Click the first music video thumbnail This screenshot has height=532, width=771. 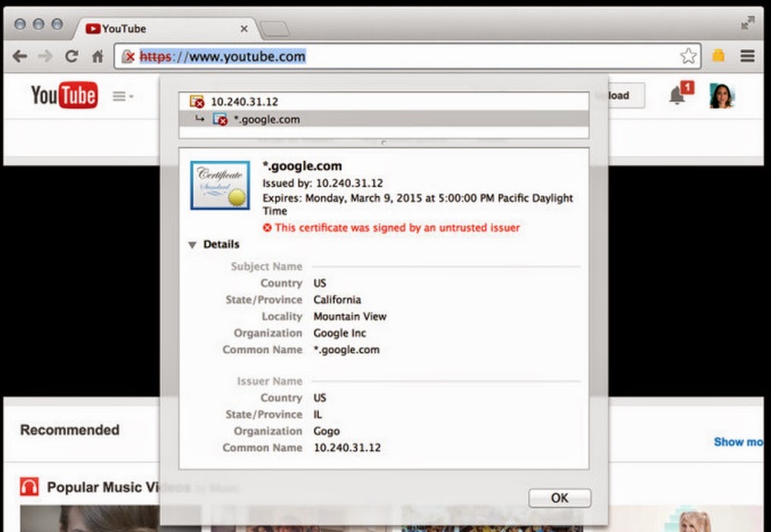(x=90, y=519)
